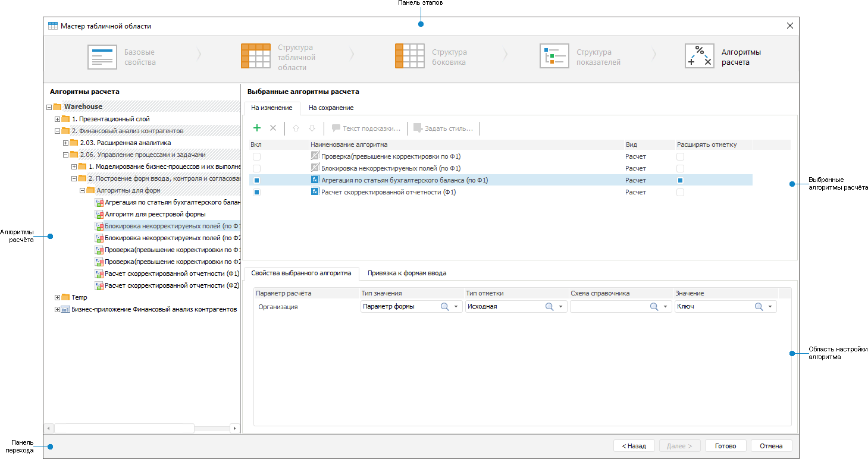
Task: Click the tree's horizontal scrollbar thumb
Action: 124,428
